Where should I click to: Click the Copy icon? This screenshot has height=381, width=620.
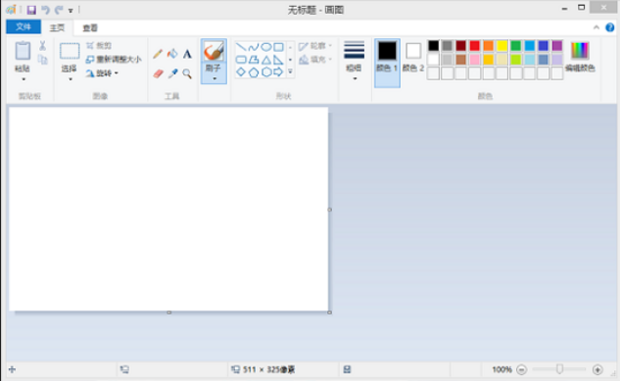coord(42,60)
